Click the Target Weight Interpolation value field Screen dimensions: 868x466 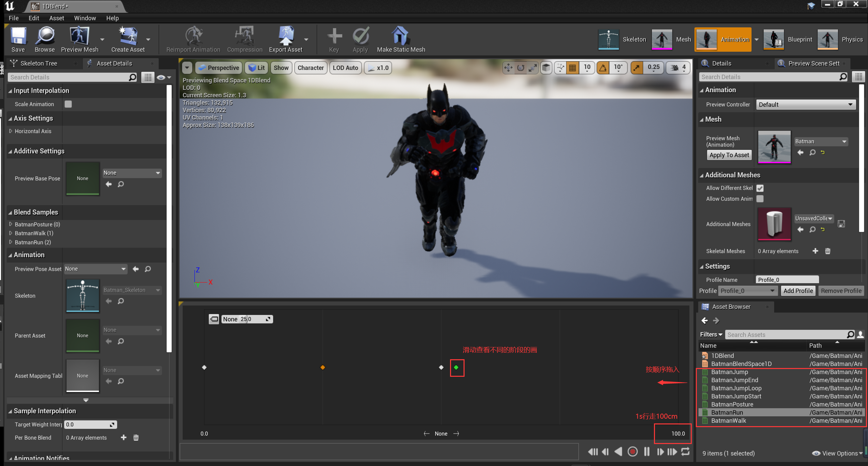click(x=90, y=425)
